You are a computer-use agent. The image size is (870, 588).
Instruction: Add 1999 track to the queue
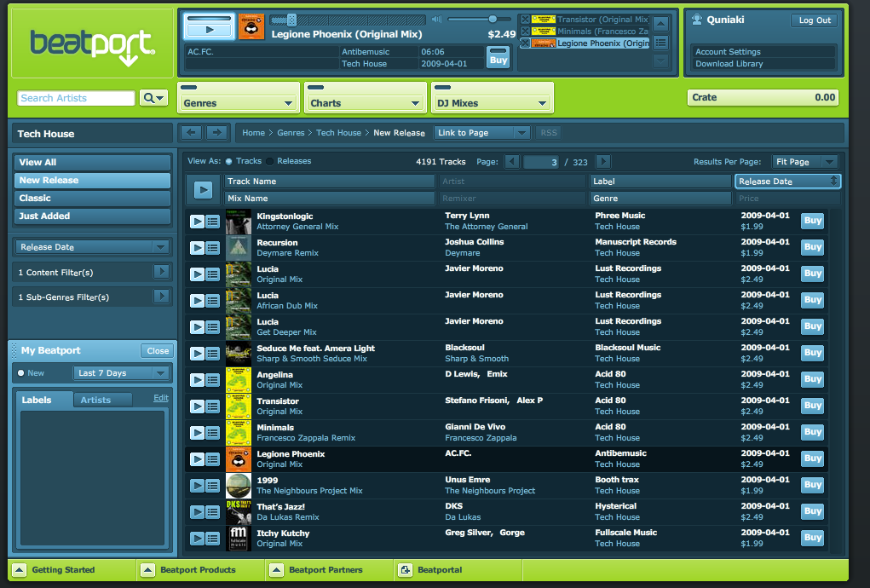[x=212, y=486]
